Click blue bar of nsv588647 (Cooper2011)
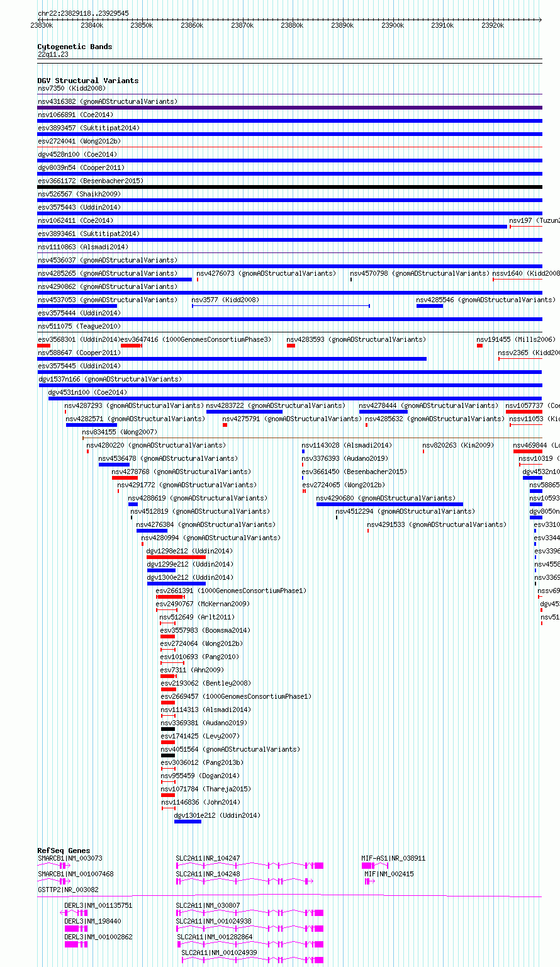This screenshot has width=560, height=967. (x=232, y=359)
